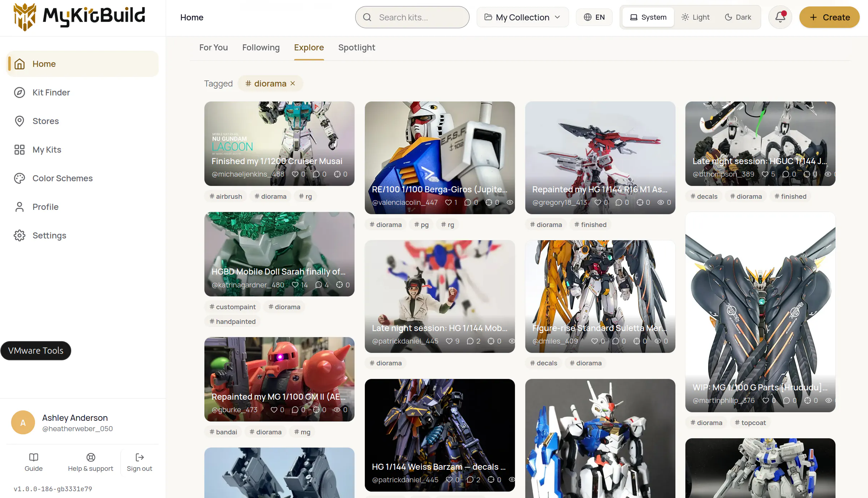This screenshot has height=498, width=868.
Task: Switch theme to Dark
Action: [738, 17]
